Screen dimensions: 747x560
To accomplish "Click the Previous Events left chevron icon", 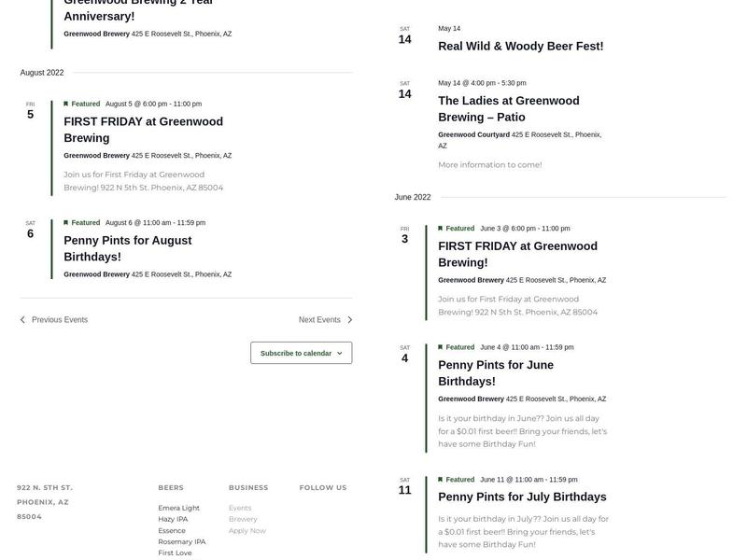I will (23, 320).
